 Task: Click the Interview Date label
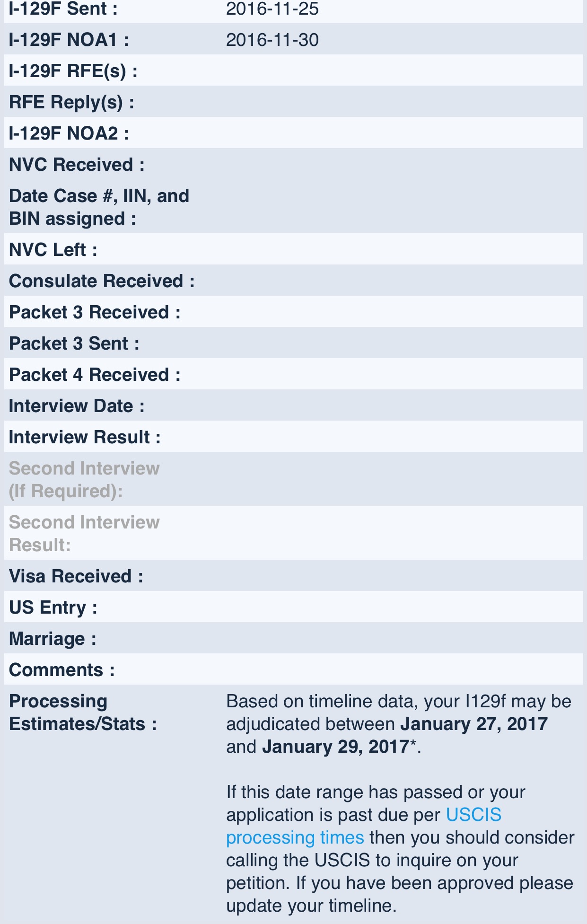pos(76,406)
